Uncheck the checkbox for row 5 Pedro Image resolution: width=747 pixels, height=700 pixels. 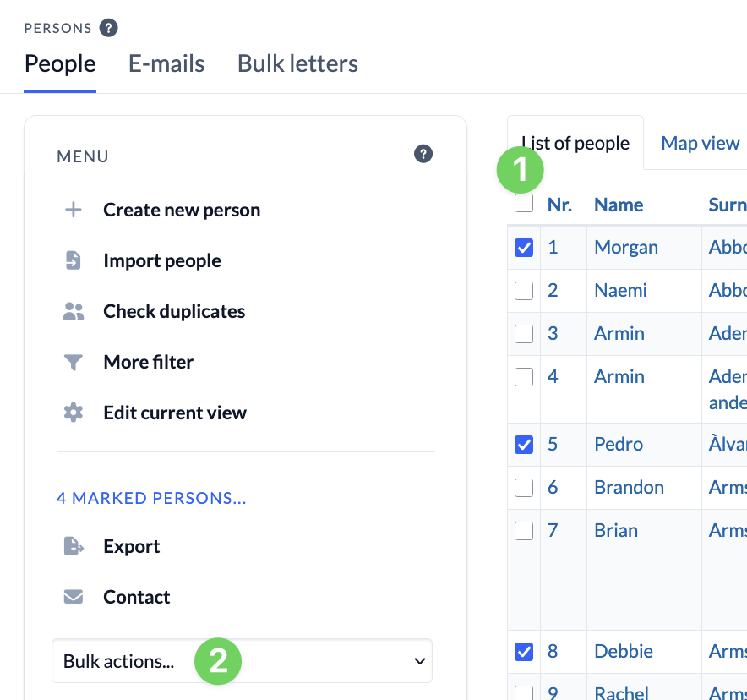click(x=524, y=445)
